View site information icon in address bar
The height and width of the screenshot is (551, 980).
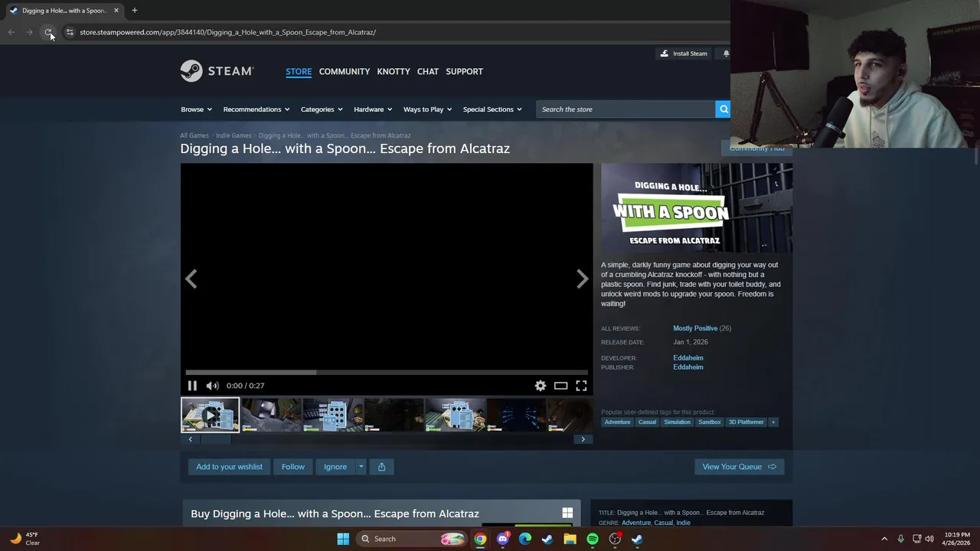[x=69, y=32]
